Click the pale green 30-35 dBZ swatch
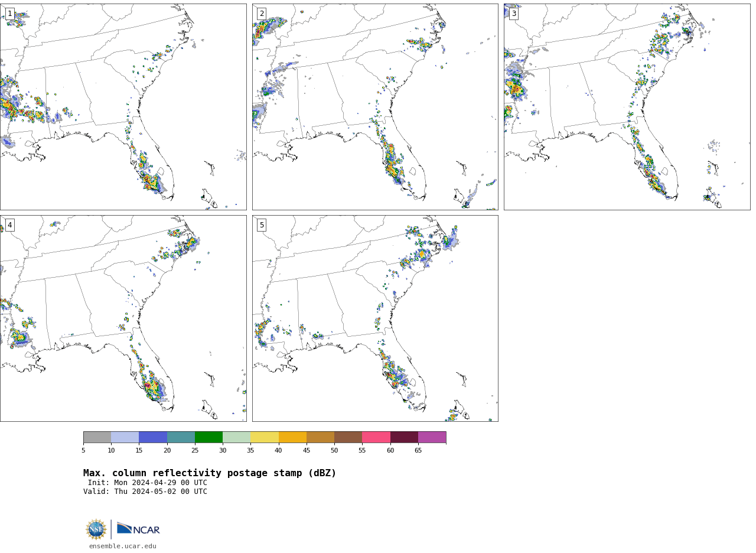 237,437
